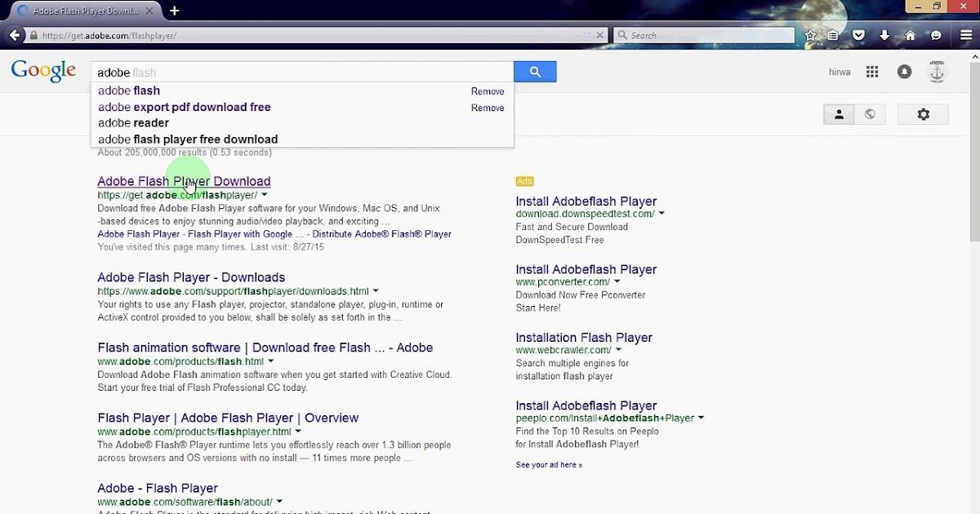This screenshot has width=980, height=514.
Task: Open the Hello chat smiley icon
Action: tap(936, 36)
